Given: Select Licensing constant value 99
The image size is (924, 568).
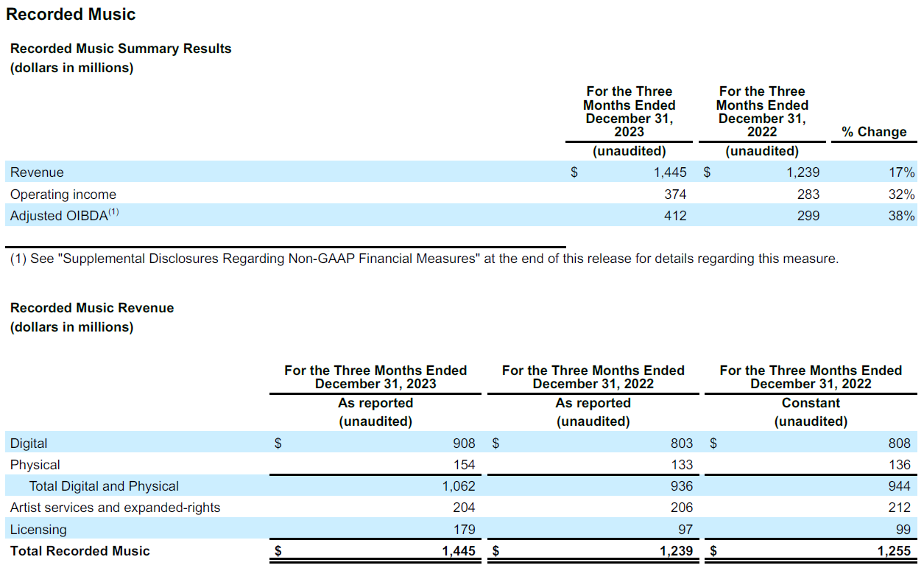Looking at the screenshot, I should [903, 530].
